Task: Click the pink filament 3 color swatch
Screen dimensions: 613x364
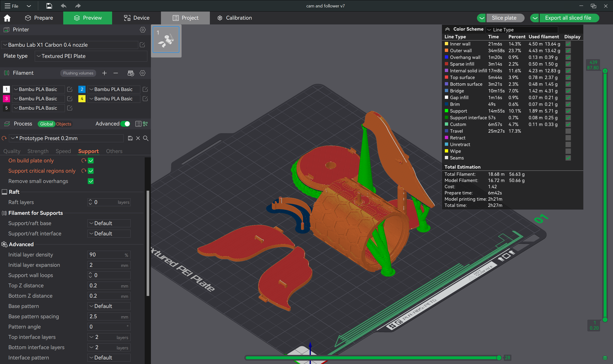Action: click(x=6, y=99)
